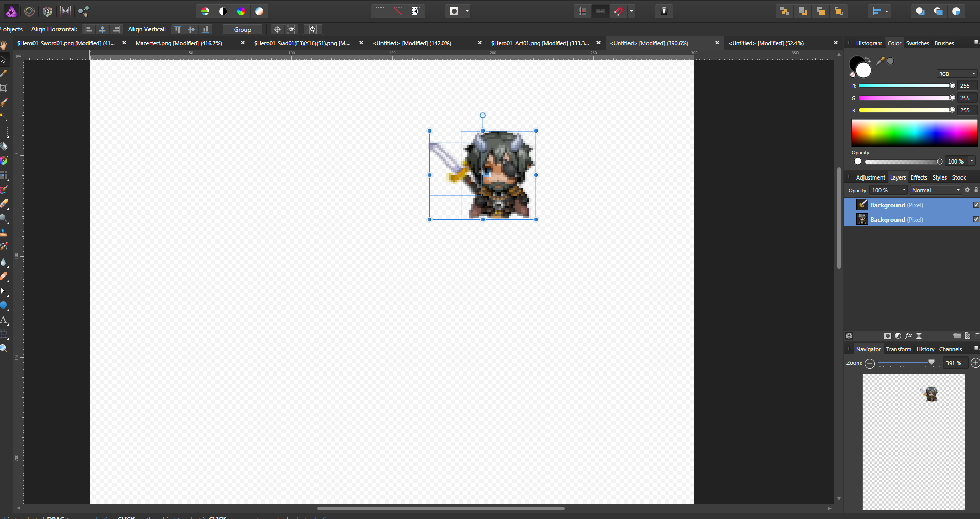This screenshot has height=519, width=980.
Task: Apply Auto White Balance from top toolbar
Action: 259,11
